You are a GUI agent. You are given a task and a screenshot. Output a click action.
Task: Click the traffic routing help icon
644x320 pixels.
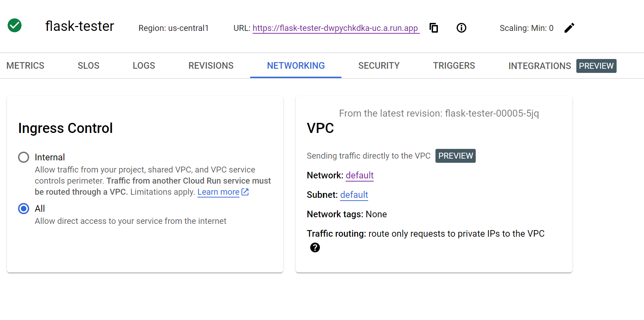(x=315, y=247)
